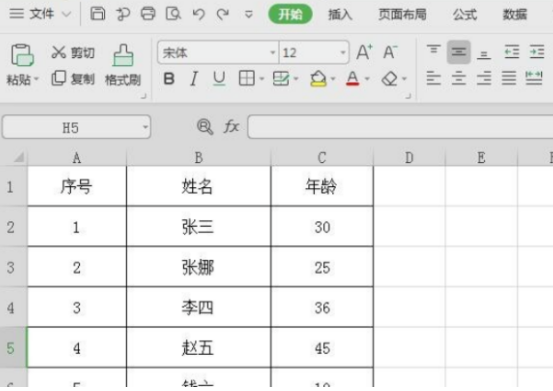Click the export icon next to Save
Viewport: 553px width, 391px height.
point(123,14)
